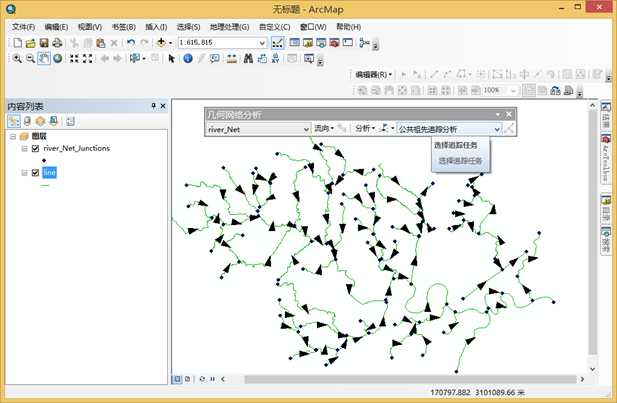Viewport: 617px width, 403px height.
Task: Open the Customize menu
Action: 275,27
